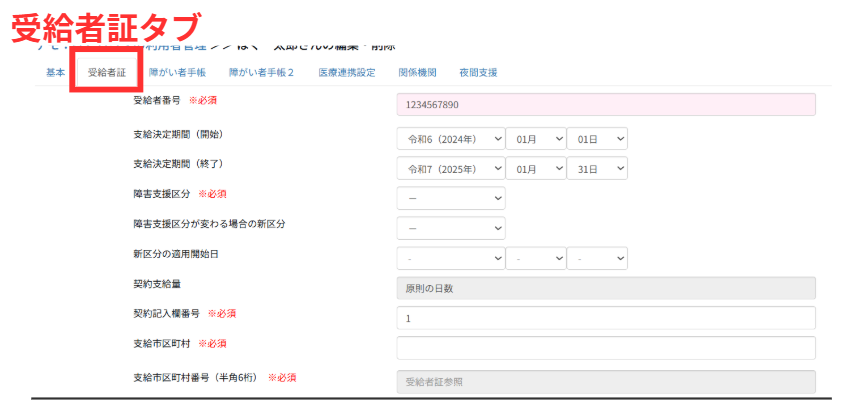
Task: Focus the 支給市区町村 text field
Action: tap(605, 348)
